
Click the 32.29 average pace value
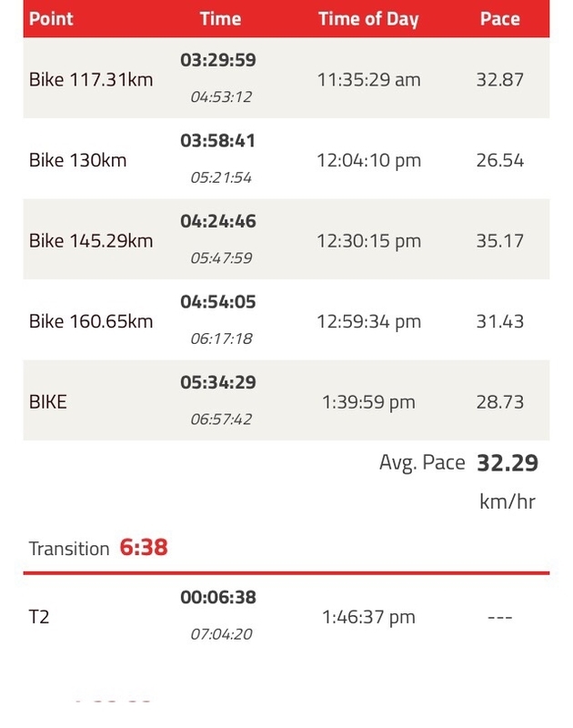(508, 463)
